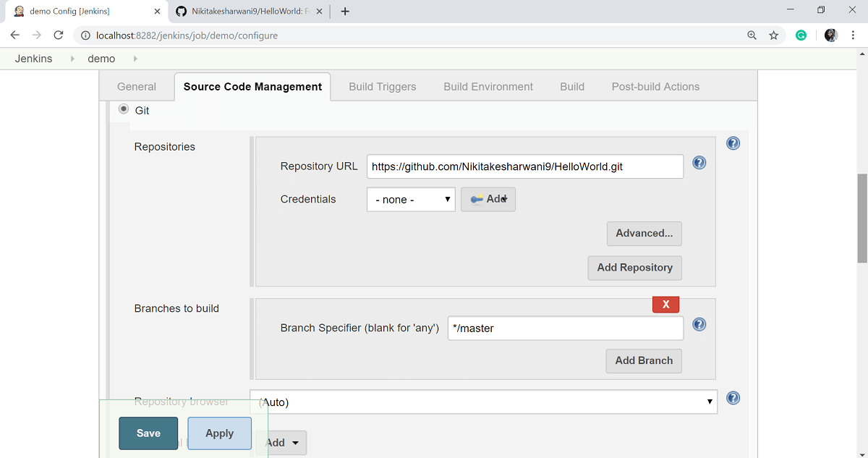Image resolution: width=868 pixels, height=458 pixels.
Task: Save the job configuration
Action: click(148, 433)
